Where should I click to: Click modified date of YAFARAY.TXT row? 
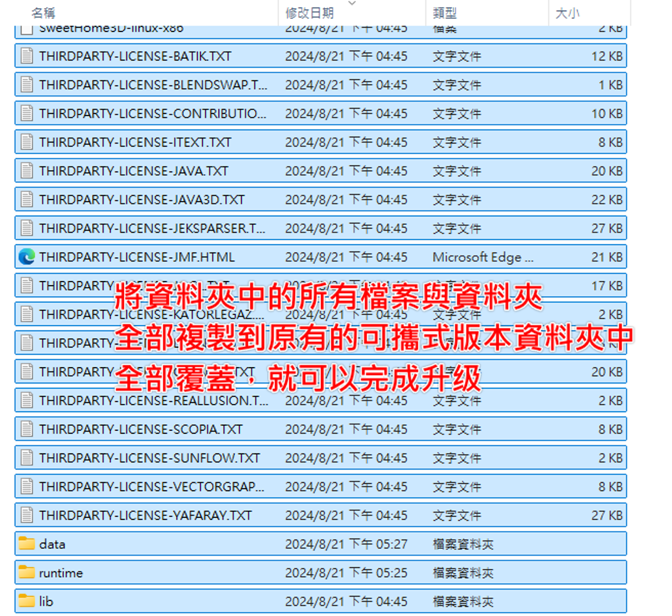coord(346,515)
